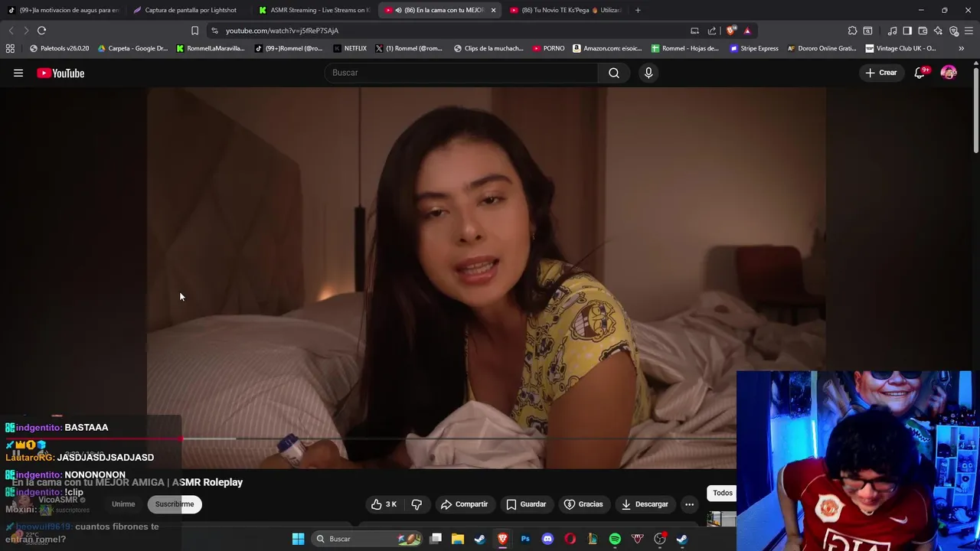Open Opera browser from taskbar
The width and height of the screenshot is (980, 551).
(x=570, y=539)
